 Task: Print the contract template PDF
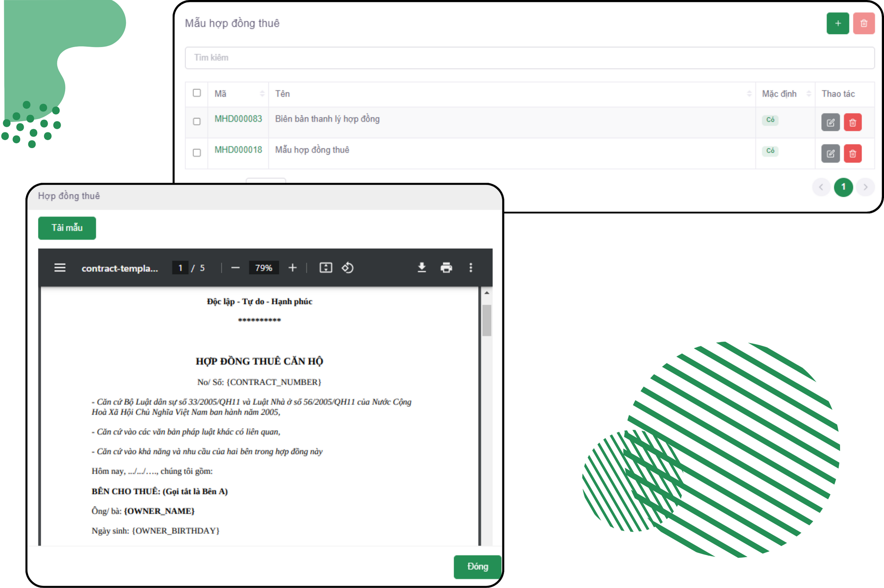[446, 268]
